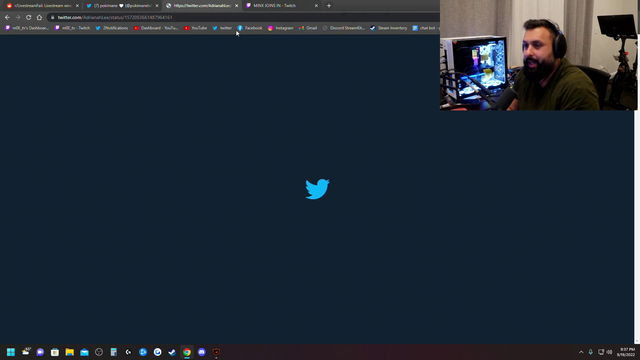Open the YouTube bookmark
Screen dimensions: 640x360
pyautogui.click(x=196, y=28)
